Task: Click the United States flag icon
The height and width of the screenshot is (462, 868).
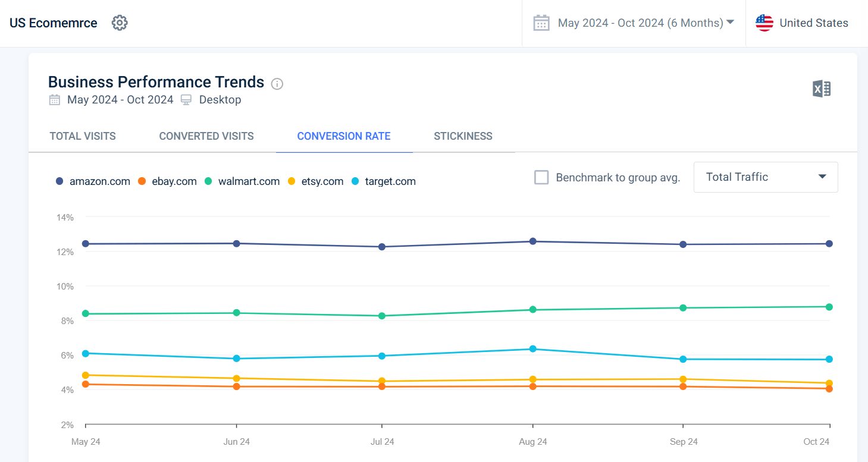Action: 764,23
